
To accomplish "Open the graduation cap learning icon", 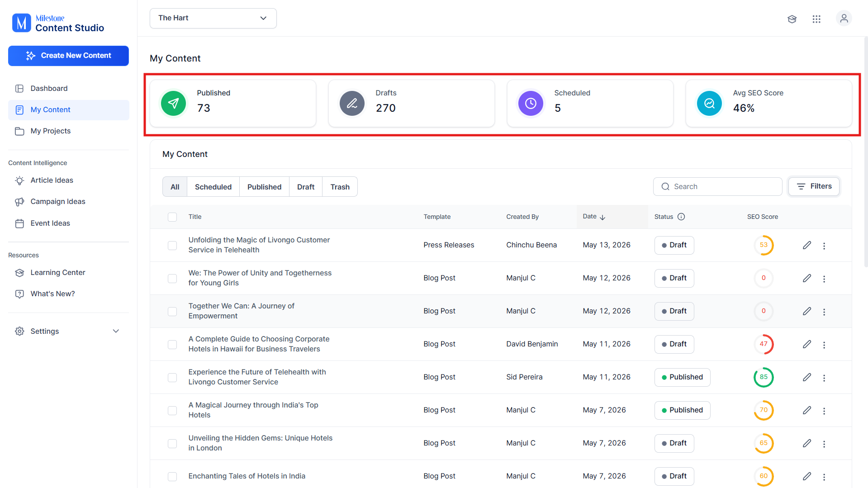I will click(792, 19).
